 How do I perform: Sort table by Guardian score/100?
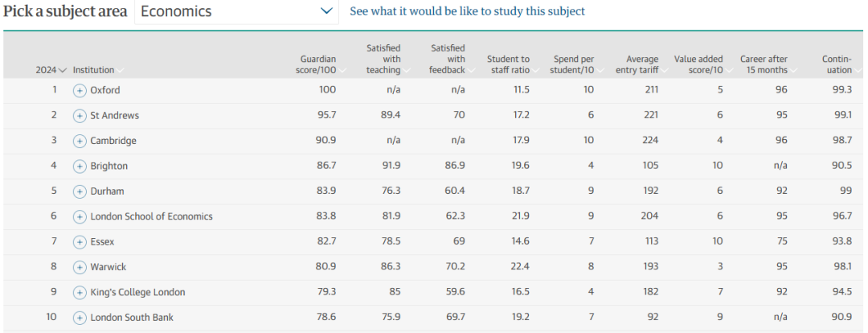[318, 64]
